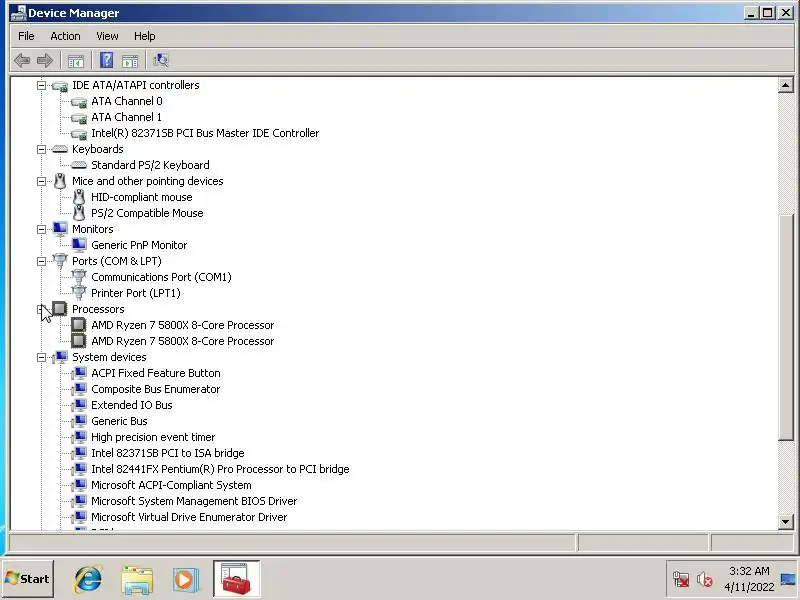
Task: Toggle the action pane toolbar icon
Action: 130,61
